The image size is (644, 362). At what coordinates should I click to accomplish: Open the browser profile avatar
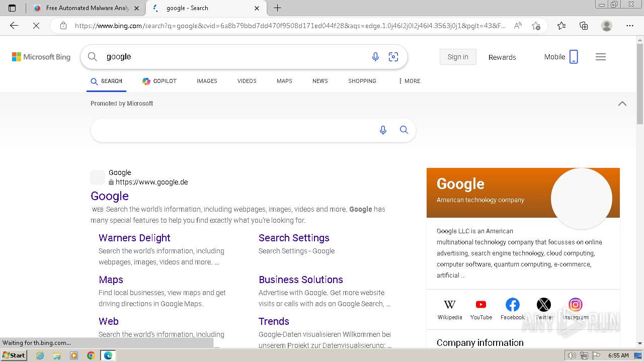pos(607,26)
